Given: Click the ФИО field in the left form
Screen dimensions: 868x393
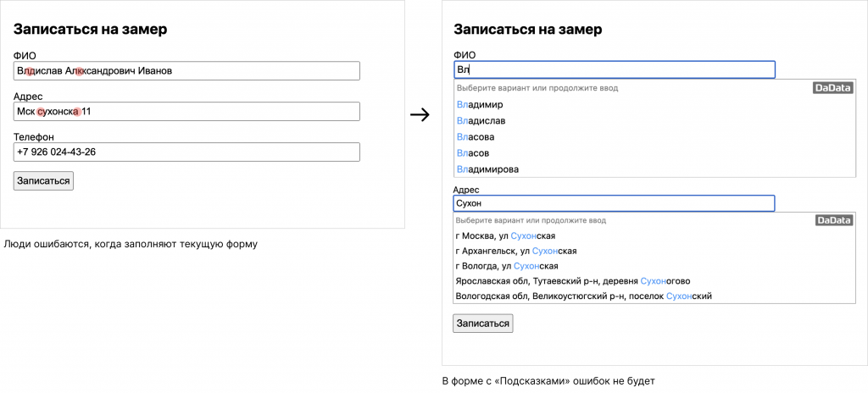Looking at the screenshot, I should pyautogui.click(x=186, y=71).
